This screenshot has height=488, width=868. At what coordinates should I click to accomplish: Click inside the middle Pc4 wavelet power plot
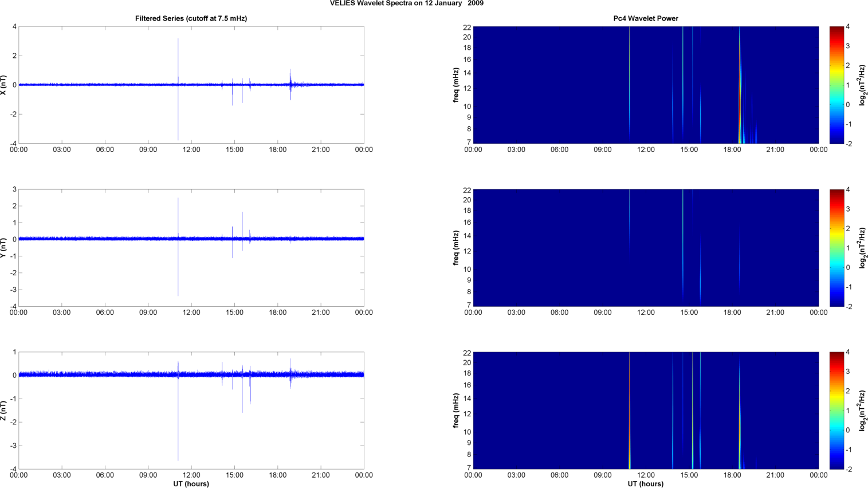646,248
